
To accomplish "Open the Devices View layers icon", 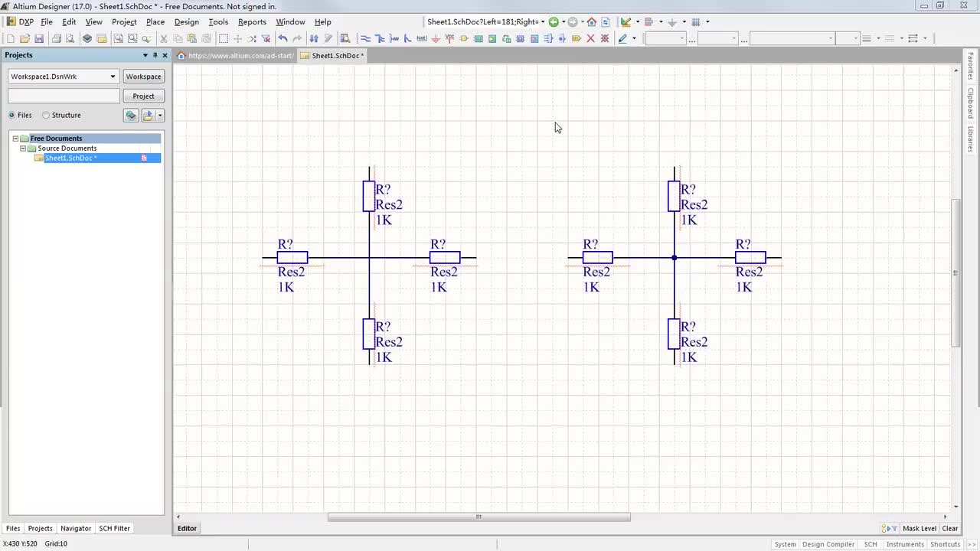I will pyautogui.click(x=87, y=38).
